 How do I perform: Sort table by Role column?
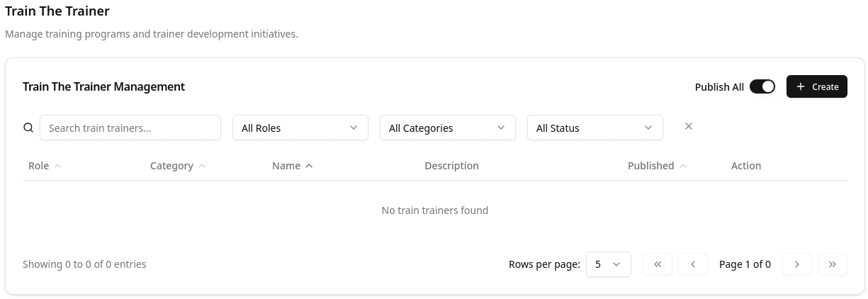point(45,166)
